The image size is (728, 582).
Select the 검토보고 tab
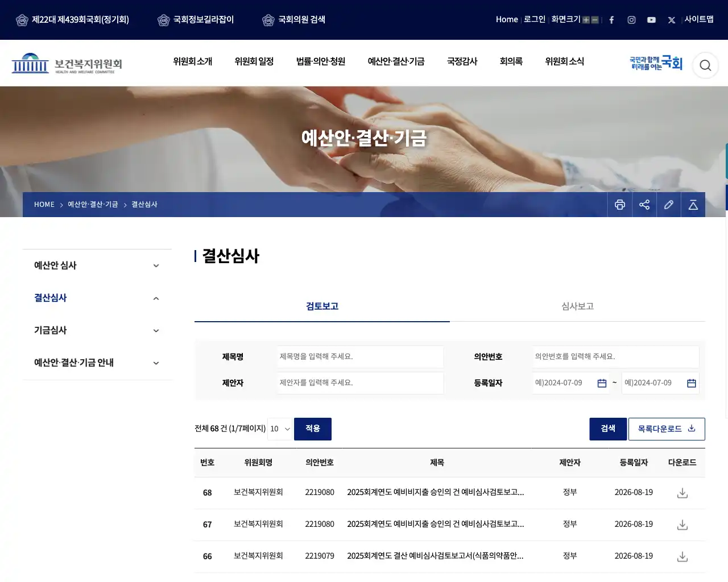[x=322, y=306]
